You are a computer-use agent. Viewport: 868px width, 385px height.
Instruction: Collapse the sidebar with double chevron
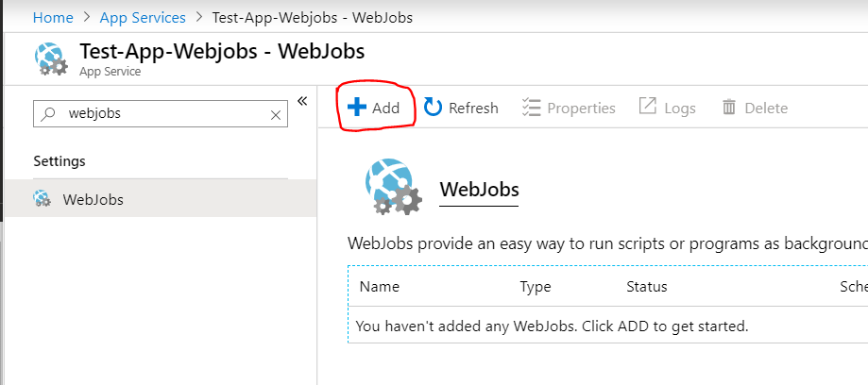pos(302,101)
